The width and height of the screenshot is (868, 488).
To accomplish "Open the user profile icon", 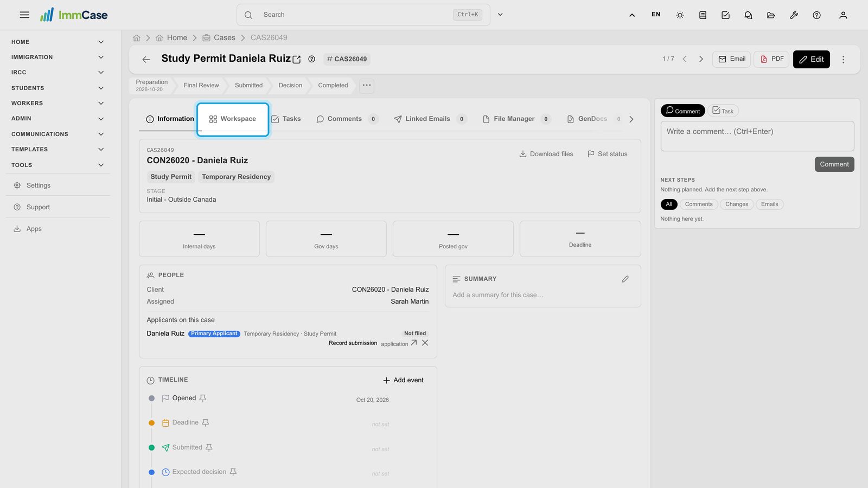I will coord(843,15).
